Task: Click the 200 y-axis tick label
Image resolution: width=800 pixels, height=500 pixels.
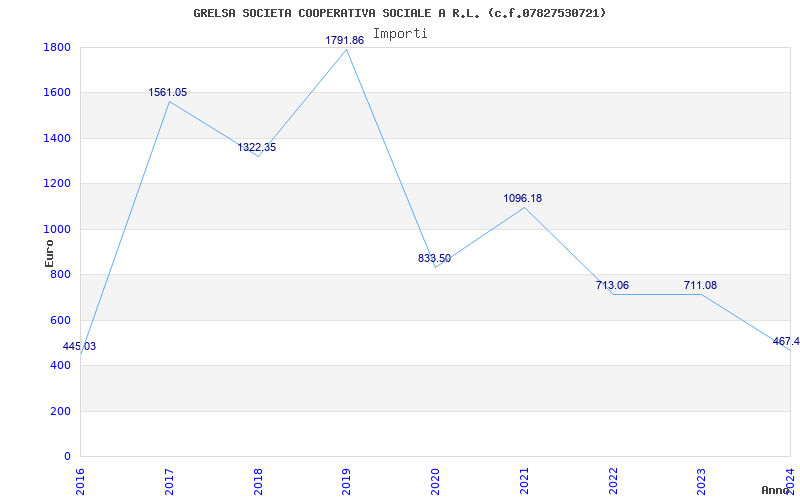Action: (61, 412)
